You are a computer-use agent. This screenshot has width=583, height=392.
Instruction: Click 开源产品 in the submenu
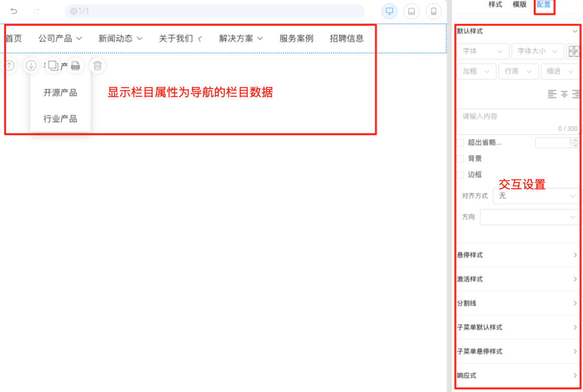[60, 93]
